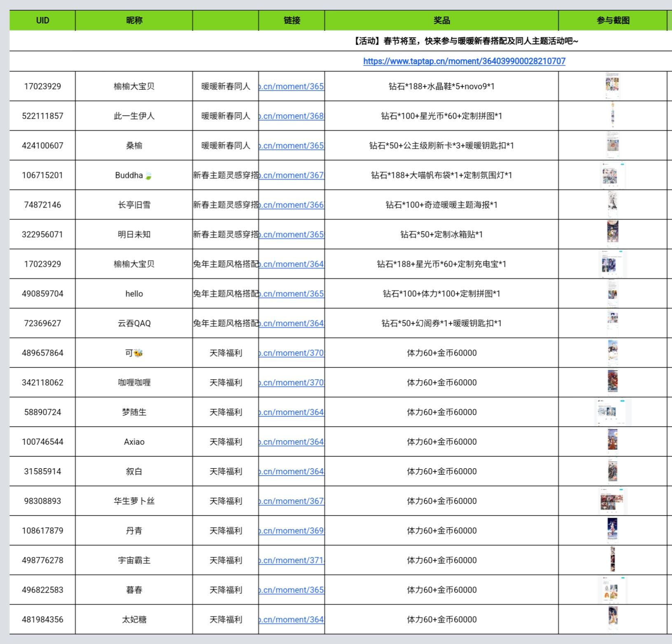This screenshot has width=672, height=644.
Task: Open screenshot thumbnail in 此一生伊人 row
Action: pos(613,116)
